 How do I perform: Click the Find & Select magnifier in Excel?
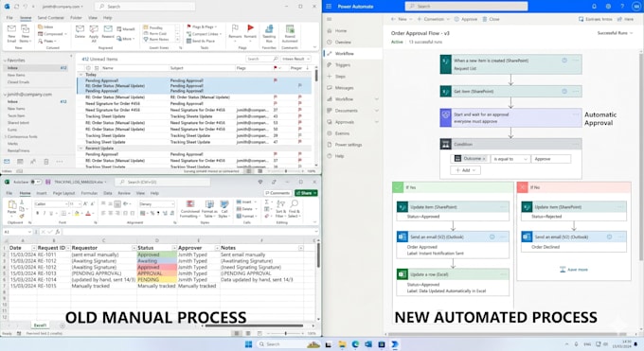point(295,204)
